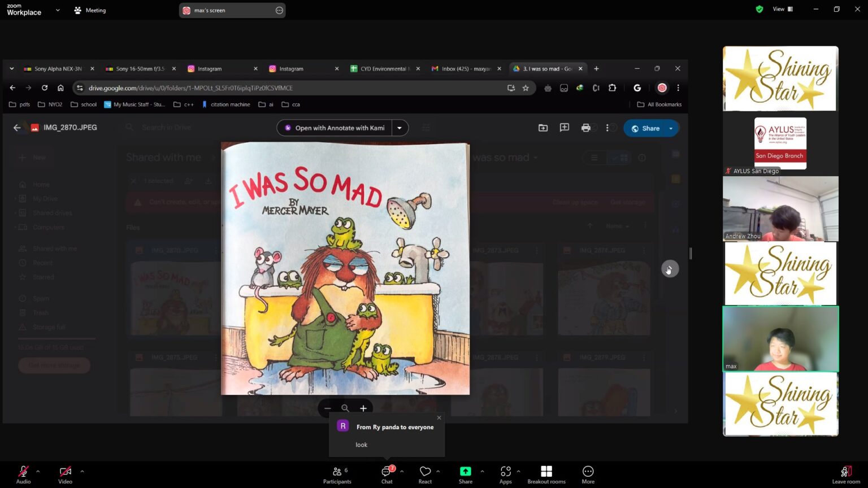Image resolution: width=868 pixels, height=488 pixels.
Task: Select the Meeting tab in Zoom
Action: click(x=90, y=10)
